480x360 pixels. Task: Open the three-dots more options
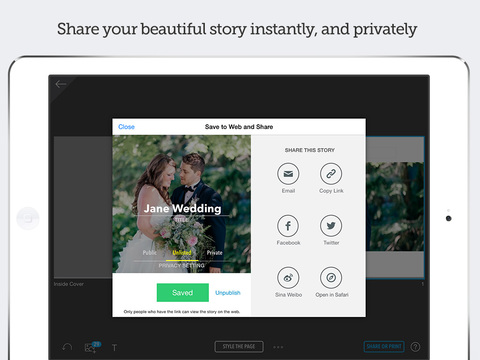click(278, 347)
